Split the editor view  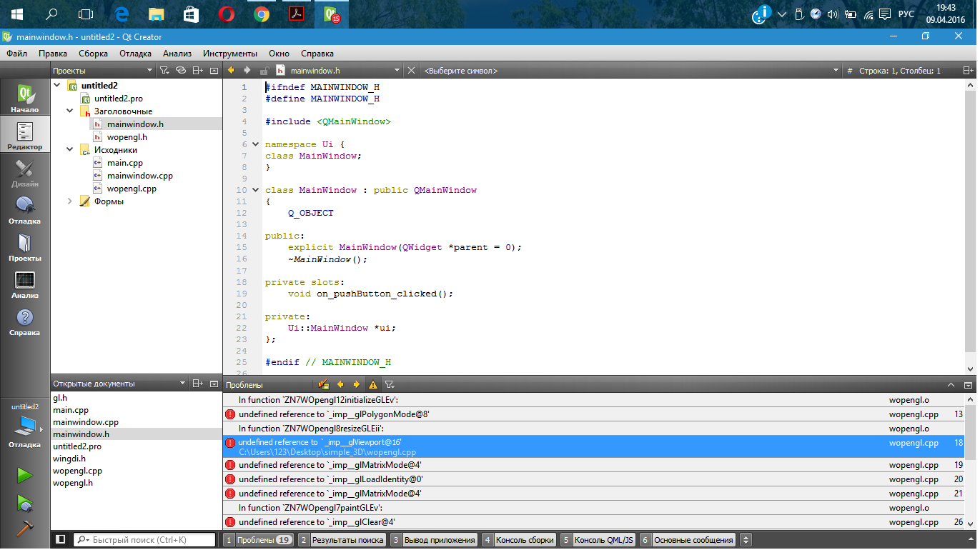point(968,71)
